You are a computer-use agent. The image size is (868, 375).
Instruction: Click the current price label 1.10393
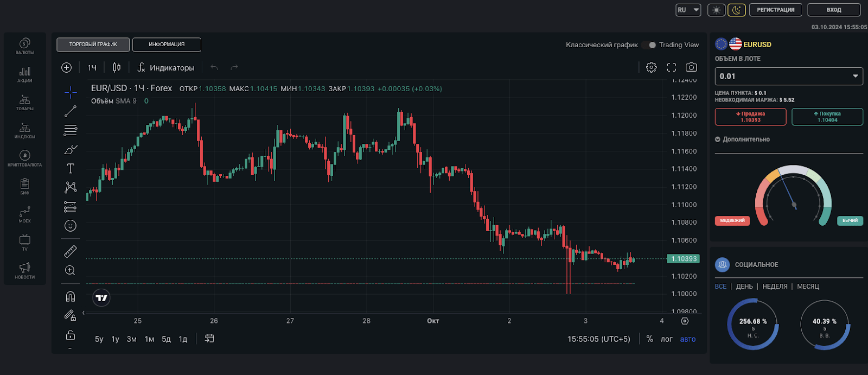point(683,259)
